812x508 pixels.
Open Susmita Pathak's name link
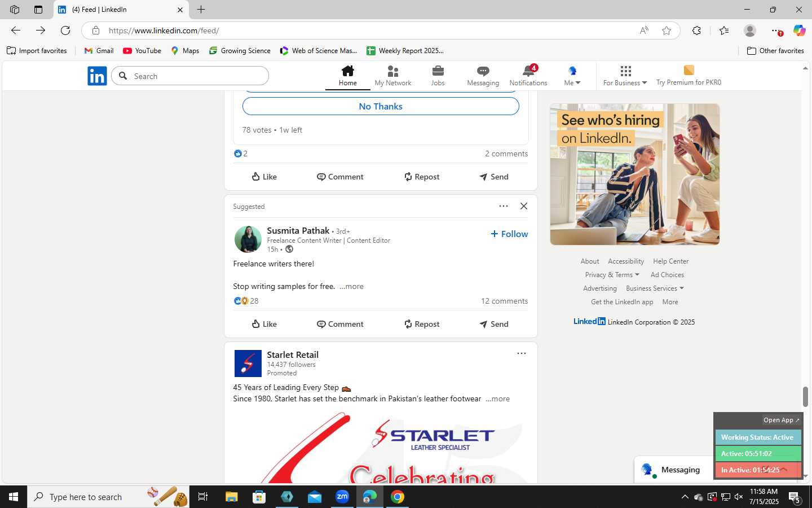point(298,230)
